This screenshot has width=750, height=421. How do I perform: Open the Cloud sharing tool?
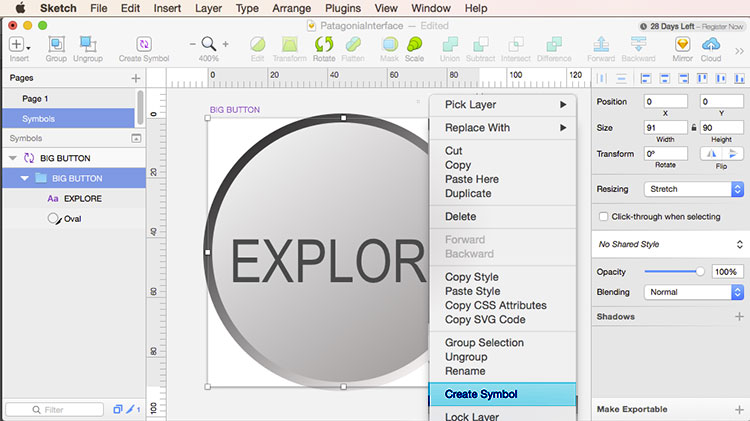(711, 44)
